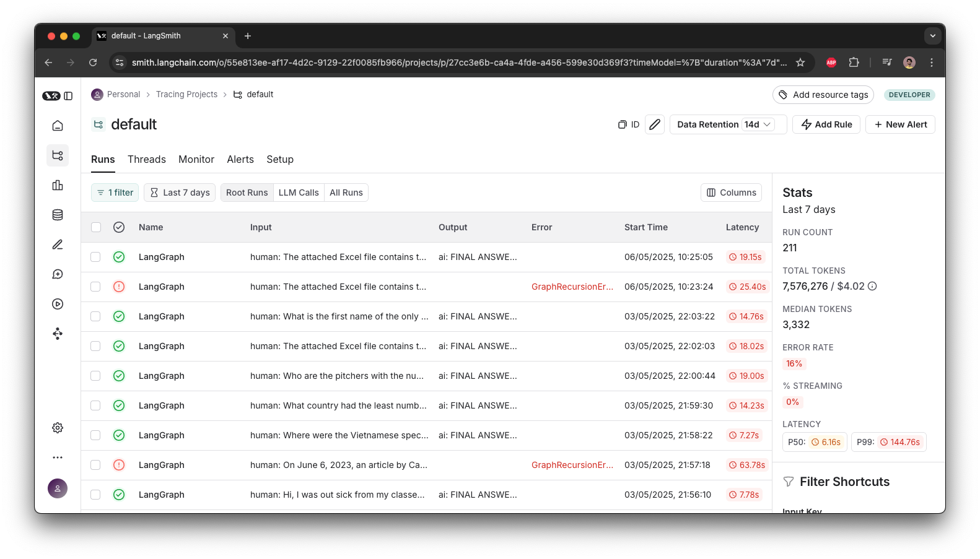Go to Tracing Projects breadcrumb
The width and height of the screenshot is (980, 559).
[186, 94]
